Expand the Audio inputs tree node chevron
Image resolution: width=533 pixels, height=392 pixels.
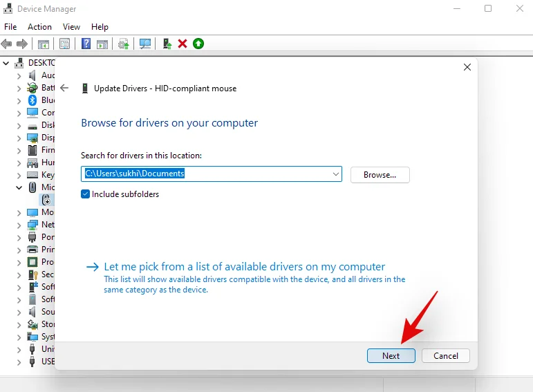[x=19, y=76]
